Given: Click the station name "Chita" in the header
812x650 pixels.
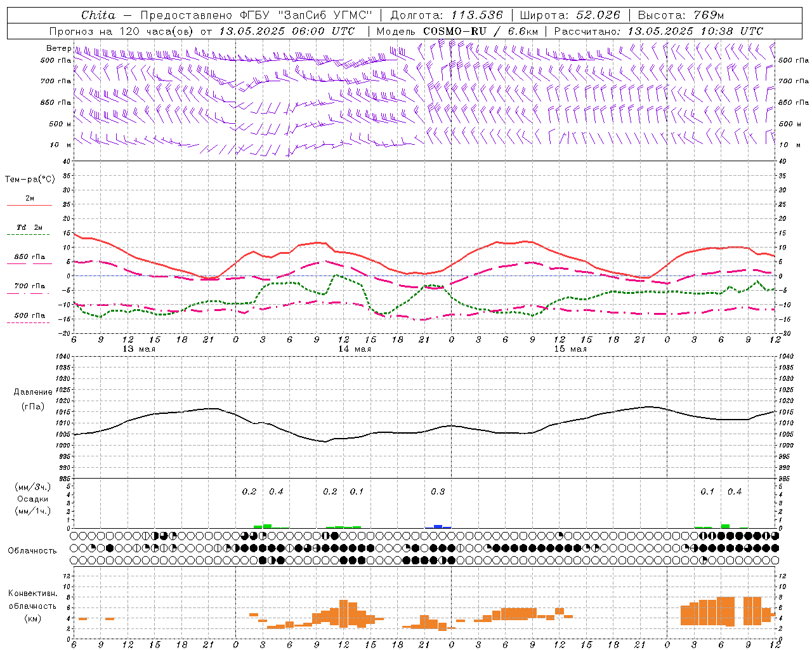Looking at the screenshot, I should 98,15.
